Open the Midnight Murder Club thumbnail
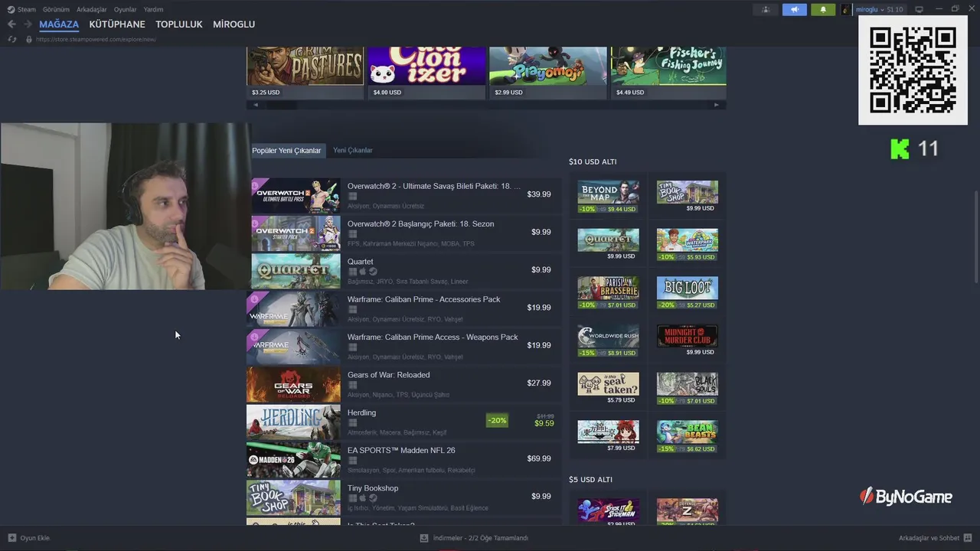Image resolution: width=980 pixels, height=551 pixels. pyautogui.click(x=687, y=336)
